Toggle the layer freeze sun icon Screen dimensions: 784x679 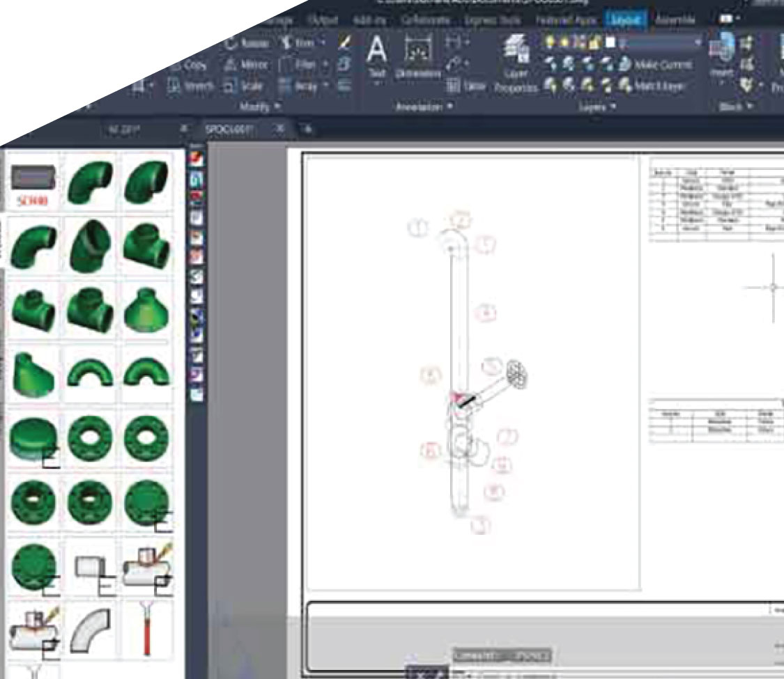tap(565, 42)
